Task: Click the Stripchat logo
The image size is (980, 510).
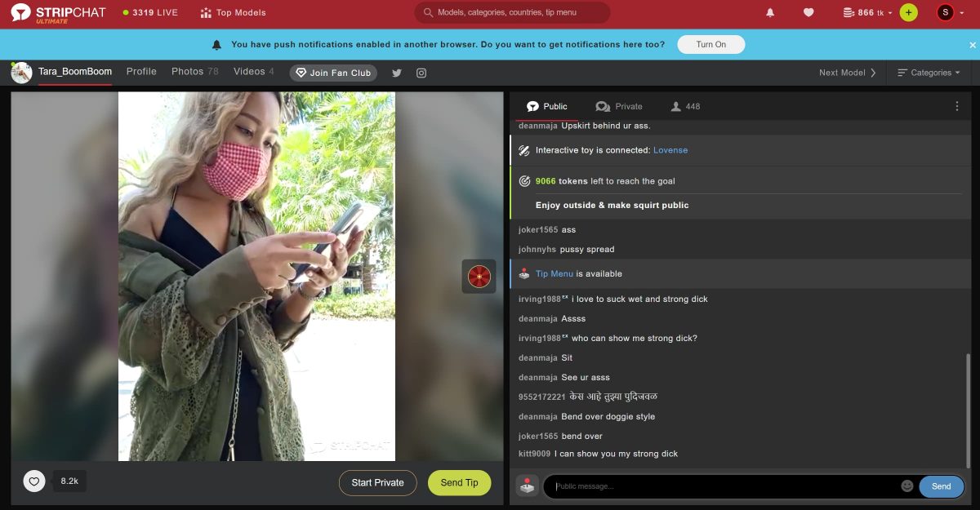Action: coord(58,12)
